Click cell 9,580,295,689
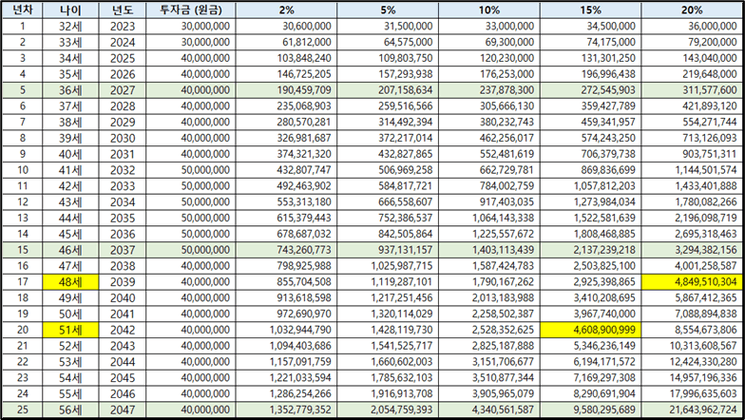 coord(591,410)
